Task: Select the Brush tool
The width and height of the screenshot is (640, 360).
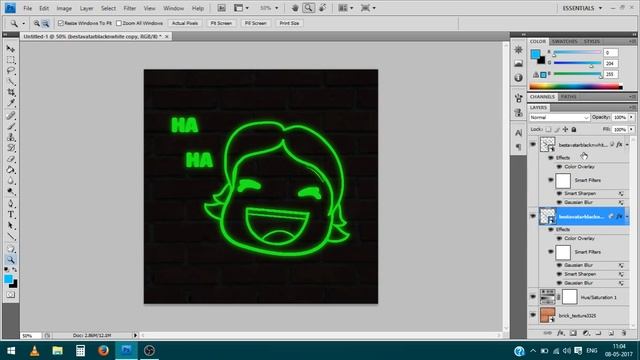Action: [11, 127]
